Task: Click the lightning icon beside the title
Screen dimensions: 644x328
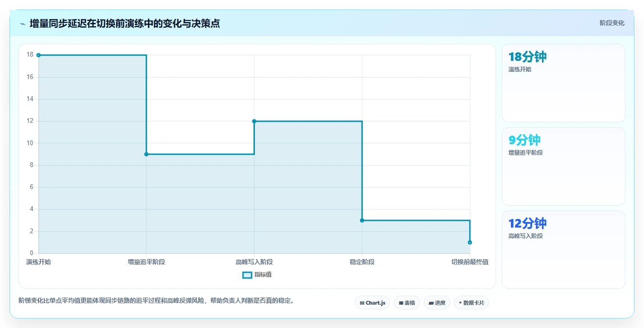Action: point(22,24)
